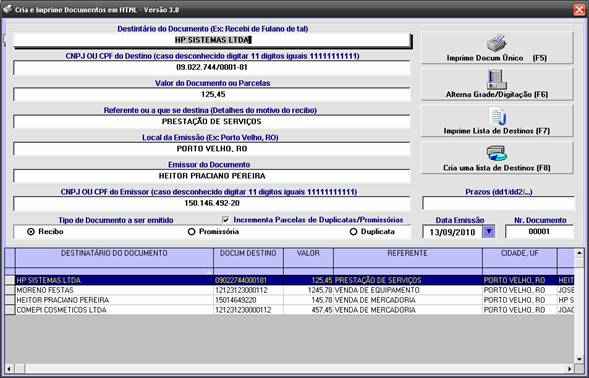The height and width of the screenshot is (378, 589).
Task: Toggle Incrementa Parcelas de Duplicatas/Promissórias checkbox
Action: [225, 220]
